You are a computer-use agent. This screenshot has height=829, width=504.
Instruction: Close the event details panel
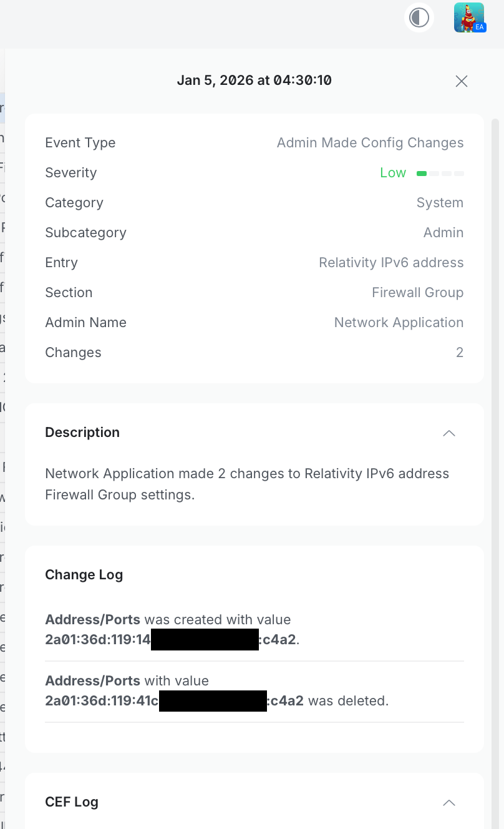tap(462, 81)
